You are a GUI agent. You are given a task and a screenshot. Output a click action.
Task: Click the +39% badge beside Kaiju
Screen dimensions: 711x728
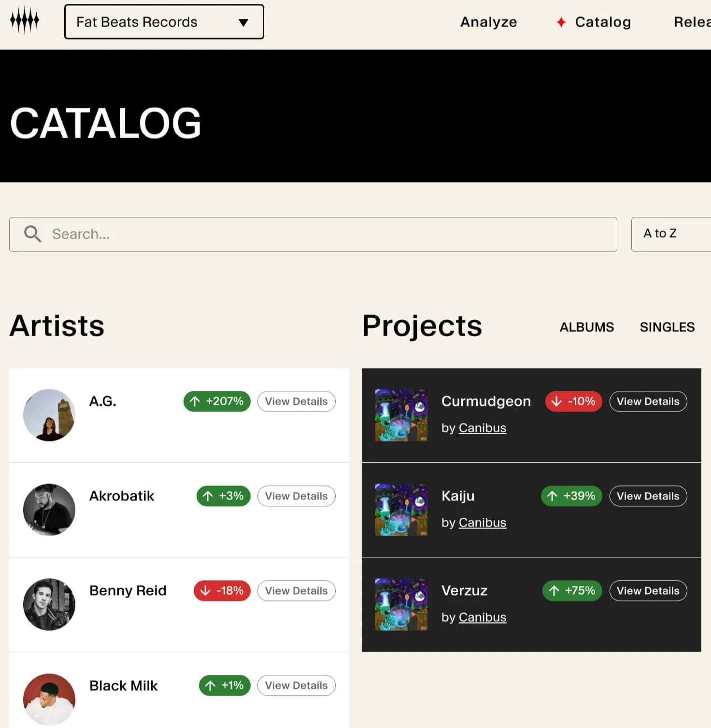571,496
